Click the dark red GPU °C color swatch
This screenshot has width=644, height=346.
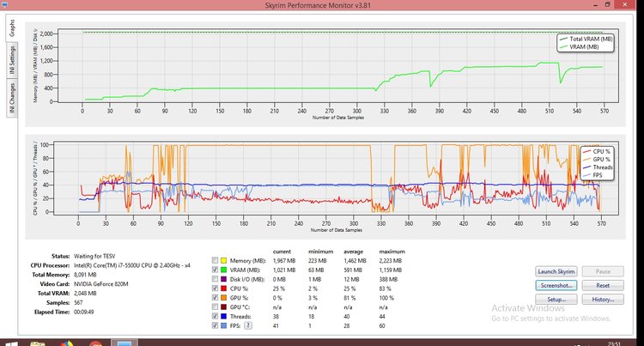(223, 307)
